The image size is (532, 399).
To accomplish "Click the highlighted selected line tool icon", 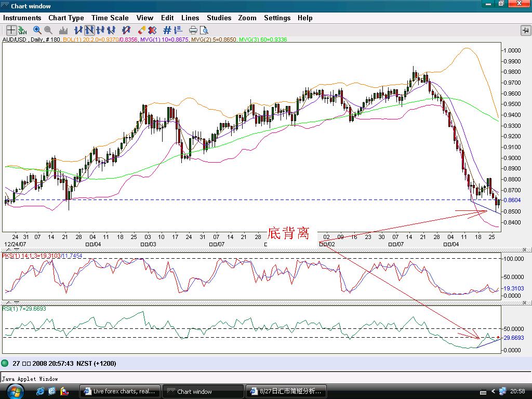I will 89,30.
